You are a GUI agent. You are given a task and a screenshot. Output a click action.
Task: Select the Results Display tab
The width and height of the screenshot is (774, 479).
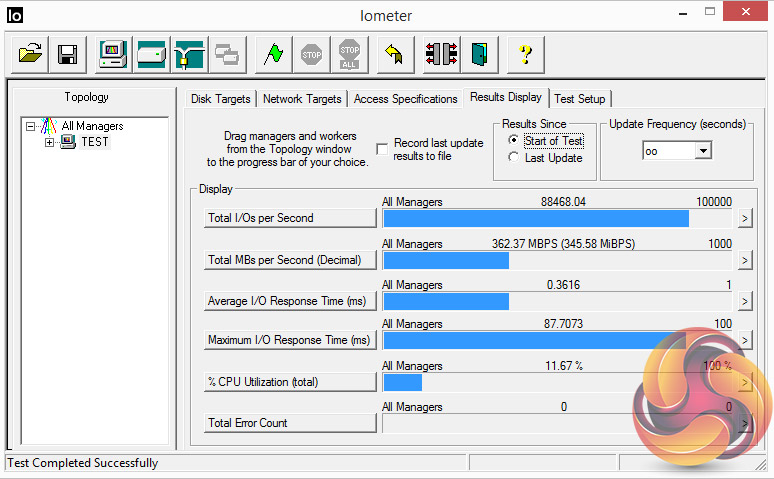click(x=505, y=97)
